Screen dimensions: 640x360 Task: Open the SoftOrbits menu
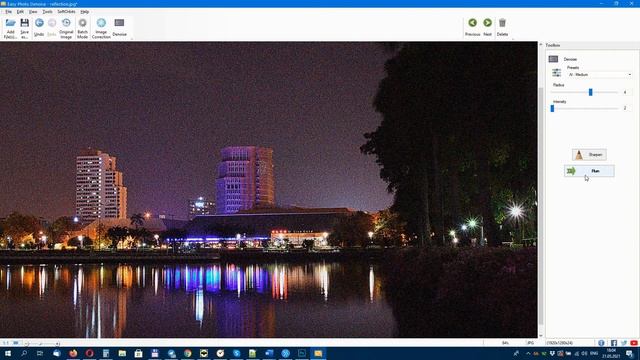[x=66, y=12]
